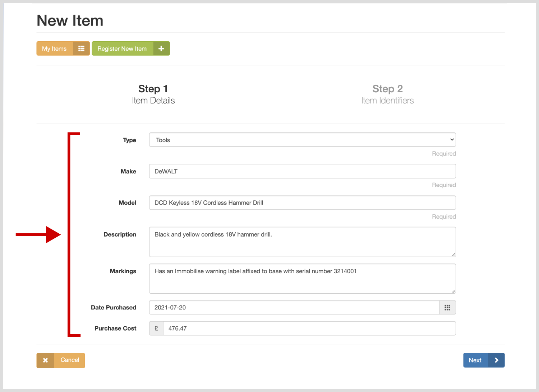Click Next to proceed
The width and height of the screenshot is (539, 392).
coord(475,360)
